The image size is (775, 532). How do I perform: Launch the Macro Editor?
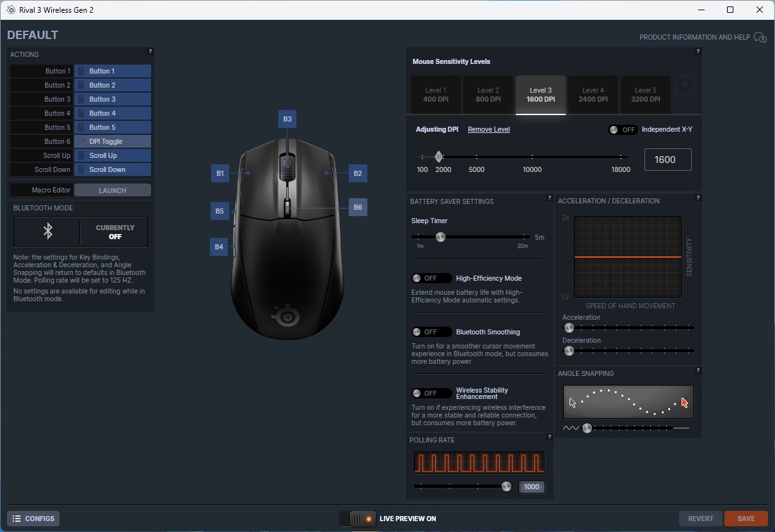(113, 191)
